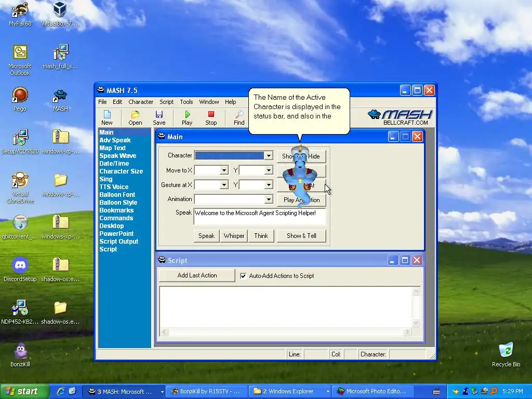Open the Gesture at X dropdown
This screenshot has height=399, width=532.
(224, 185)
